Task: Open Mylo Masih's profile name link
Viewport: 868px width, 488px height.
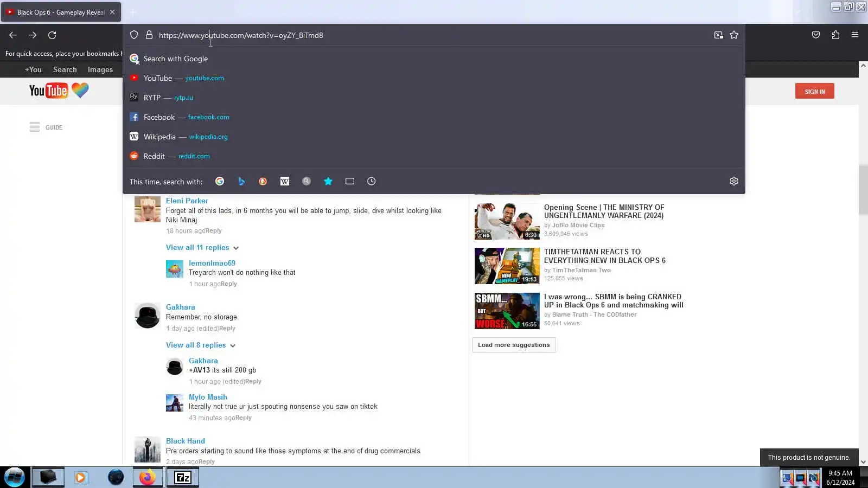Action: coord(208,397)
